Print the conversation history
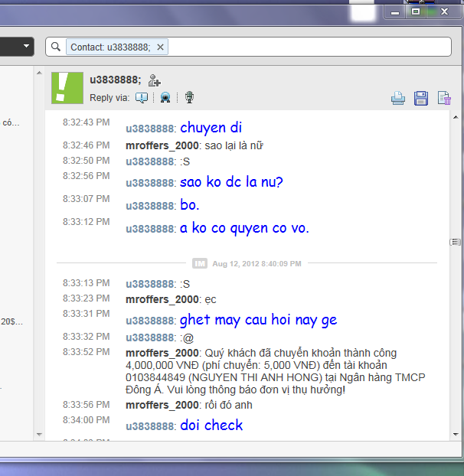Screen dimensions: 464x476 [x=398, y=99]
